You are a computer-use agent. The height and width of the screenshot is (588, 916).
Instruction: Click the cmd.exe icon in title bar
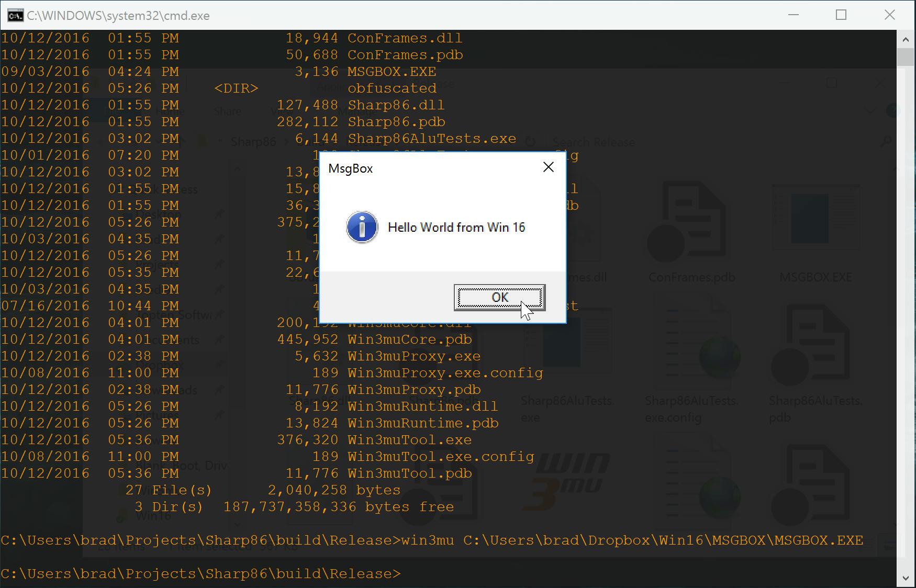(x=15, y=15)
